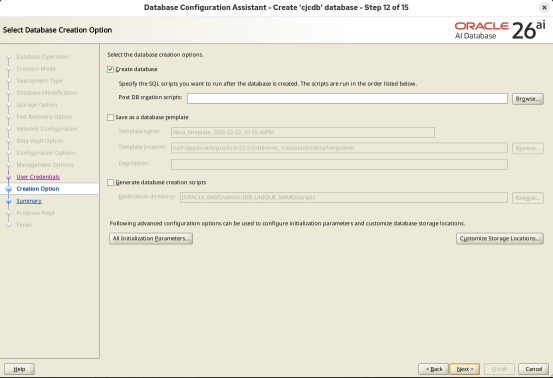Viewport: 553px width, 378px height.
Task: Click 'Storage Option' step text
Action: click(37, 105)
